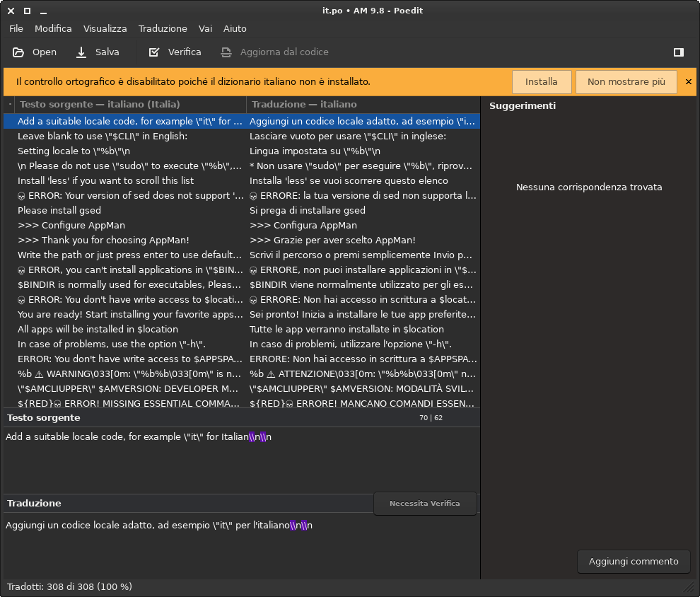This screenshot has height=597, width=700.
Task: Select row '$AMCLIUPPER $AMVERSION: DEVELOPER M...'
Action: click(x=242, y=388)
